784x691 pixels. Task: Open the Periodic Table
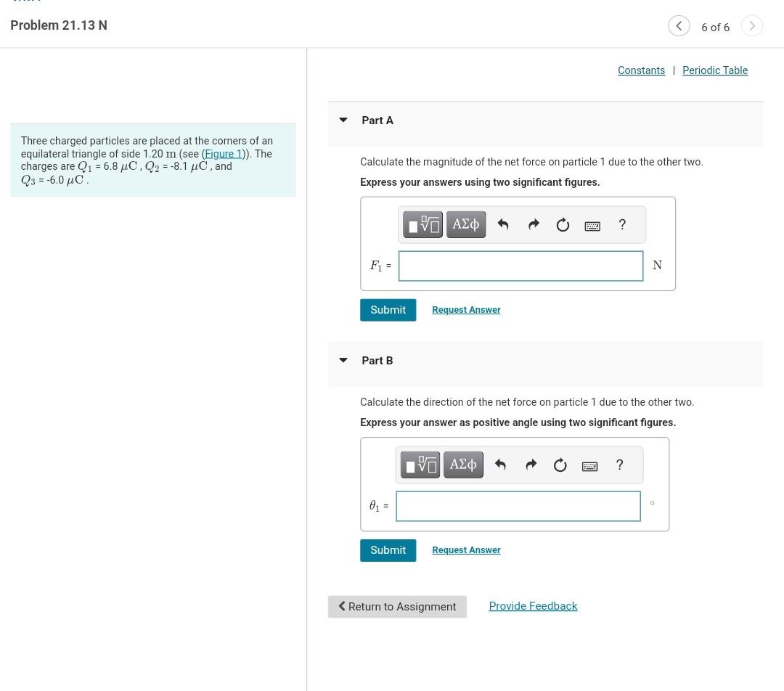click(714, 70)
